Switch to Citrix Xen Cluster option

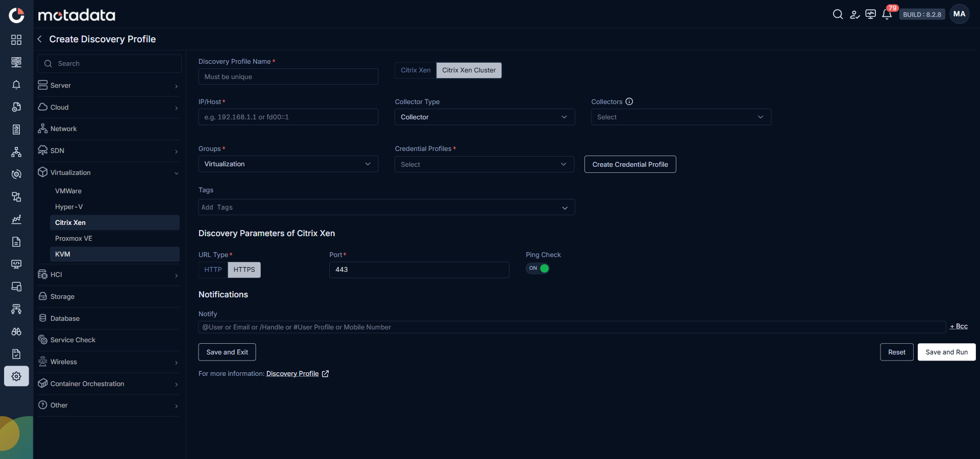[469, 70]
